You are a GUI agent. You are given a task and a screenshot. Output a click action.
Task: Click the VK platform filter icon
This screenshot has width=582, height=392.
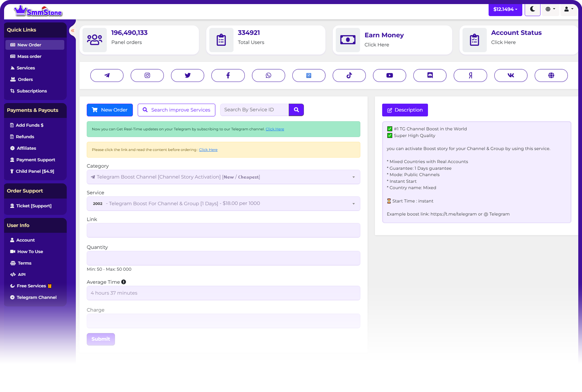511,75
